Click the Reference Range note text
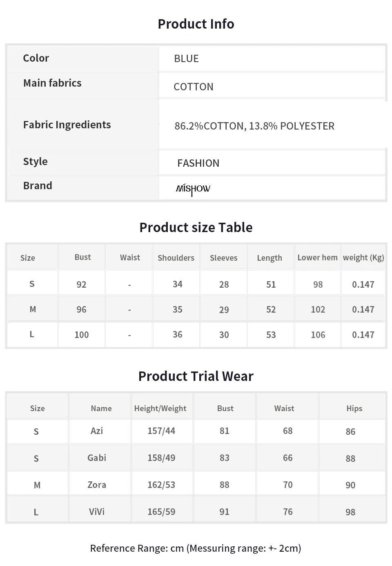 click(196, 548)
